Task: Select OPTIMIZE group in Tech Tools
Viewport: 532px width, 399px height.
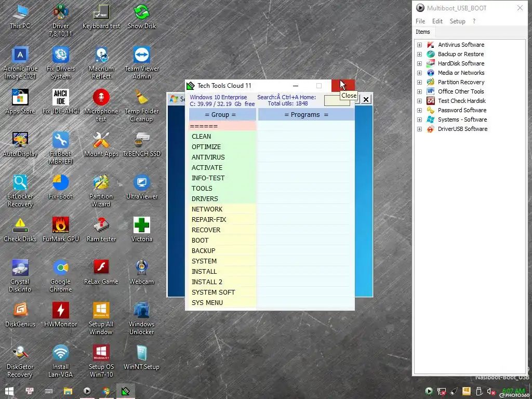Action: pos(222,147)
